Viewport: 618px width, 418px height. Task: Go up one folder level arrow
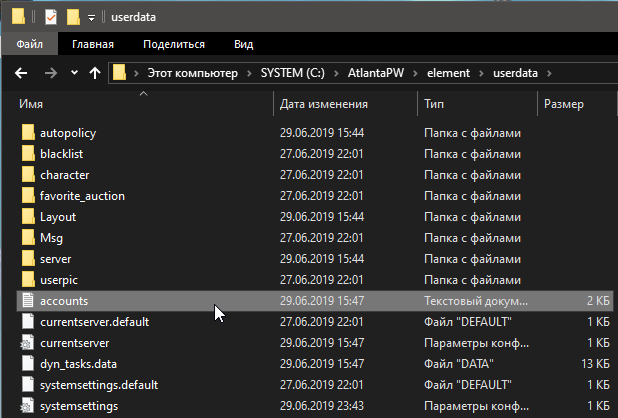click(95, 73)
